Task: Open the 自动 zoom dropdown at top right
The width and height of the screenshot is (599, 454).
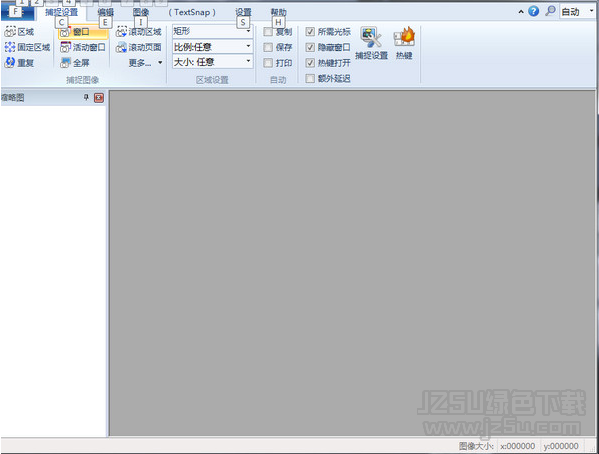Action: 578,11
